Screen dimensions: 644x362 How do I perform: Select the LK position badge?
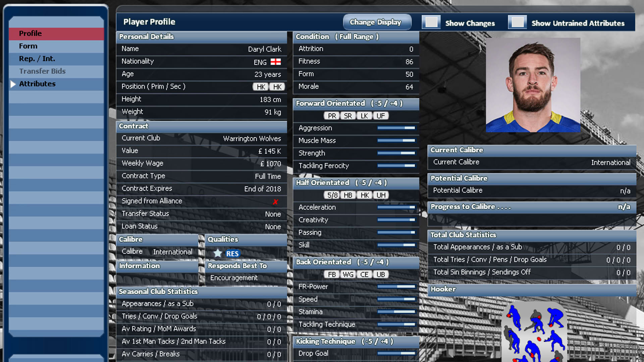click(364, 116)
